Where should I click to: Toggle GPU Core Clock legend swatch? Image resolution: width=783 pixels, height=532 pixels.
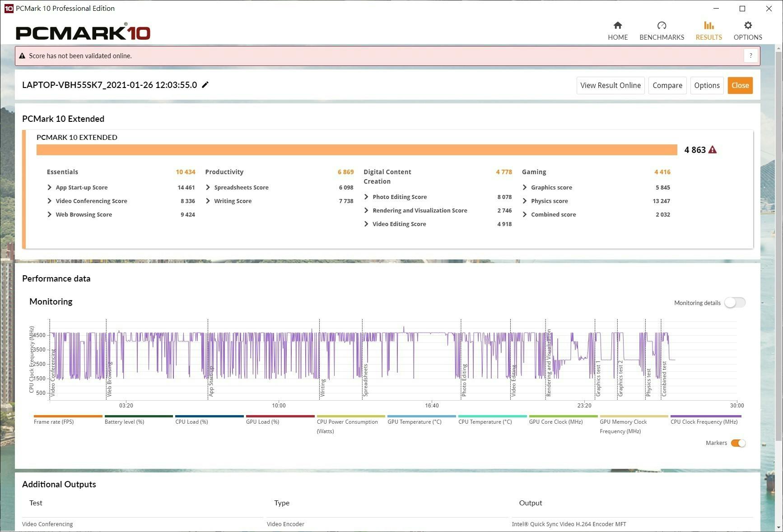tap(564, 416)
